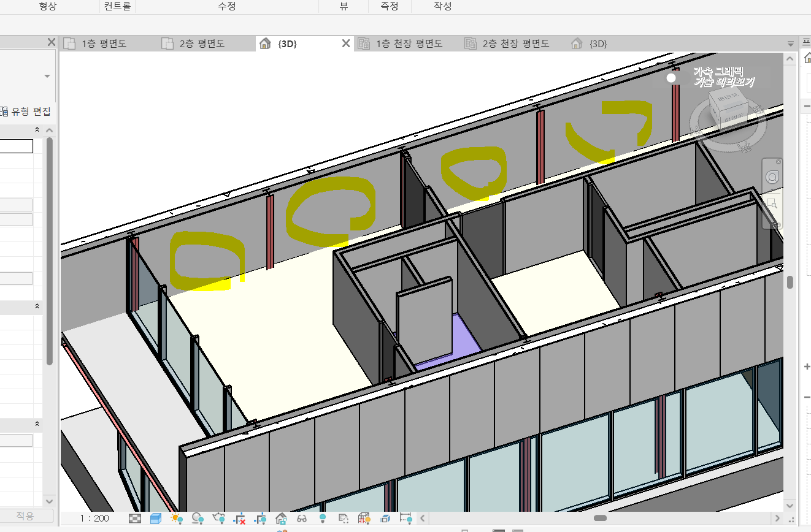Open the 1 : 200 view scale selector
The height and width of the screenshot is (532, 811).
point(94,519)
